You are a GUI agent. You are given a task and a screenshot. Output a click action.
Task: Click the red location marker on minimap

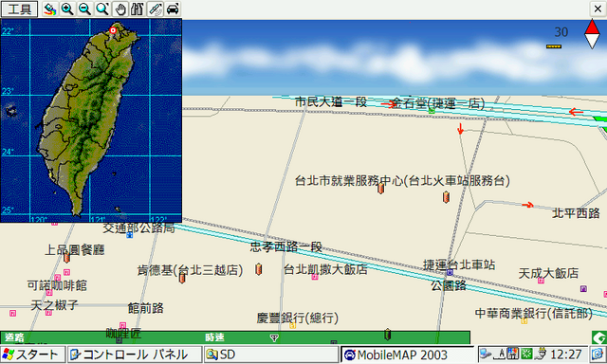[x=113, y=30]
